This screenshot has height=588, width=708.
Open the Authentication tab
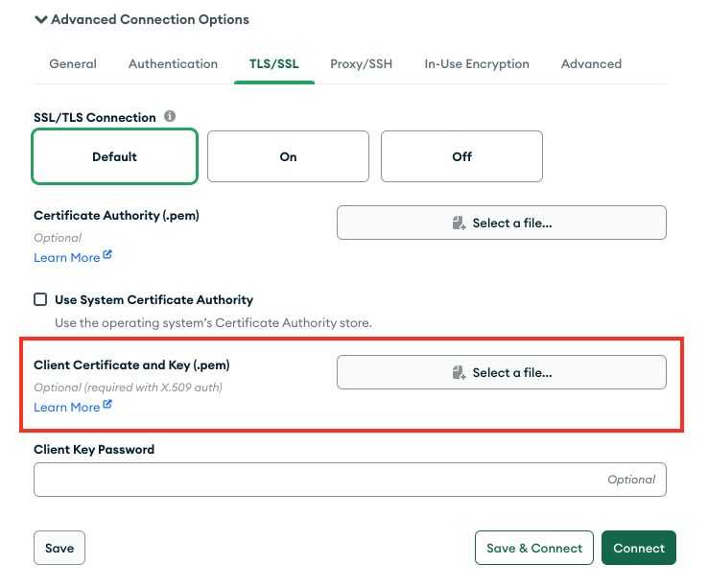click(x=173, y=64)
